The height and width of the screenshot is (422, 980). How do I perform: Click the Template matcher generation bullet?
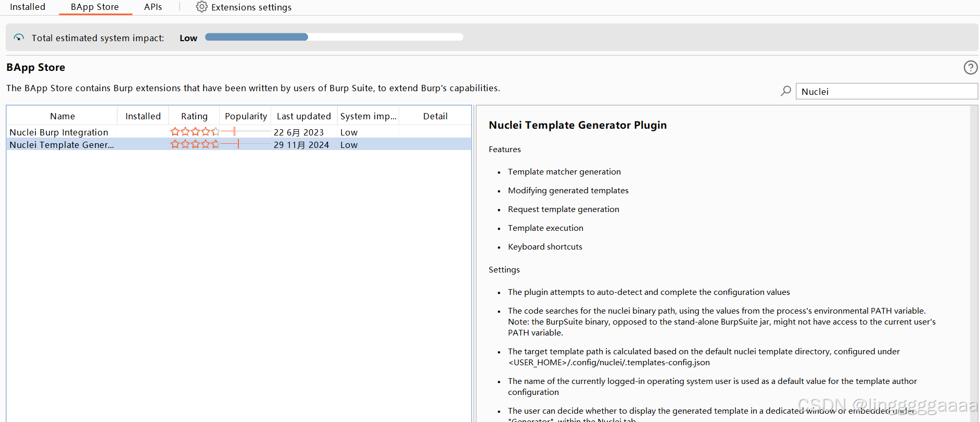[564, 171]
